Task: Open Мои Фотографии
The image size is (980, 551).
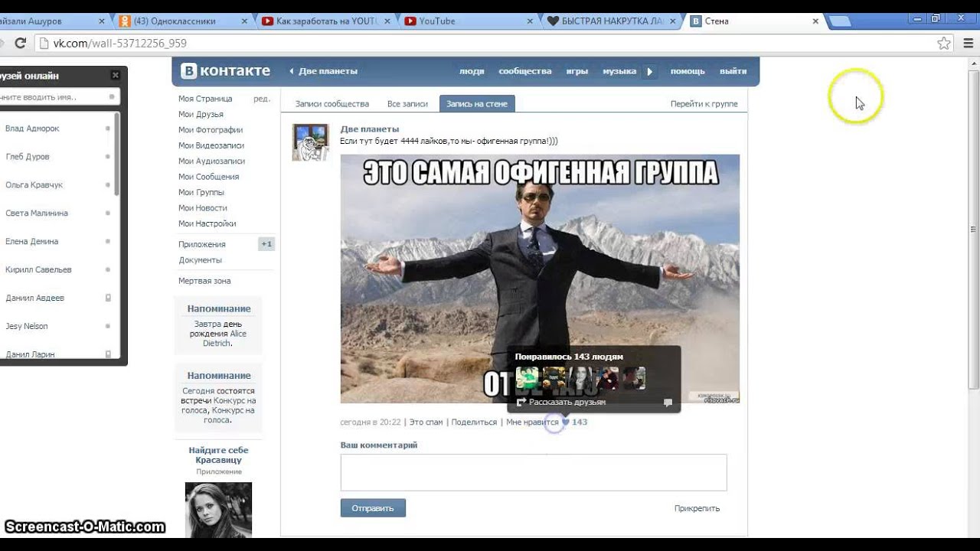Action: point(211,130)
